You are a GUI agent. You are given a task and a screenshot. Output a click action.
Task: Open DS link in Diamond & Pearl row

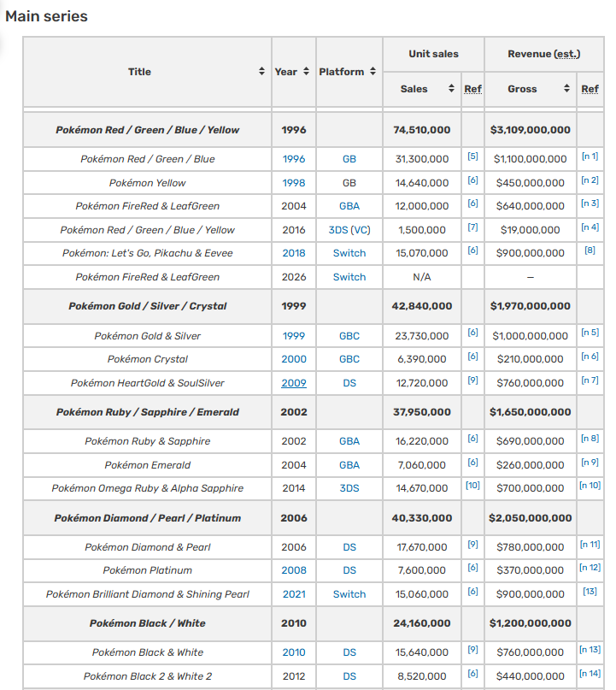(349, 547)
